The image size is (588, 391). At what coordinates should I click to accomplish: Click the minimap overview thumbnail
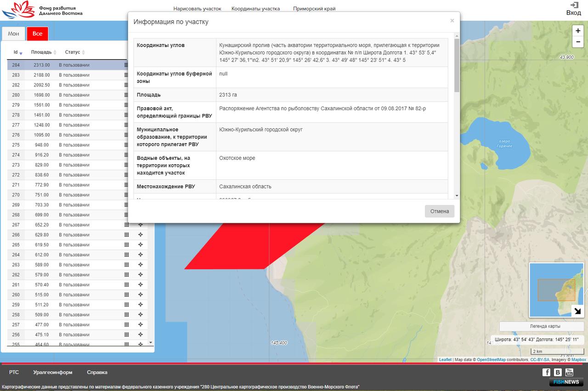(x=556, y=290)
